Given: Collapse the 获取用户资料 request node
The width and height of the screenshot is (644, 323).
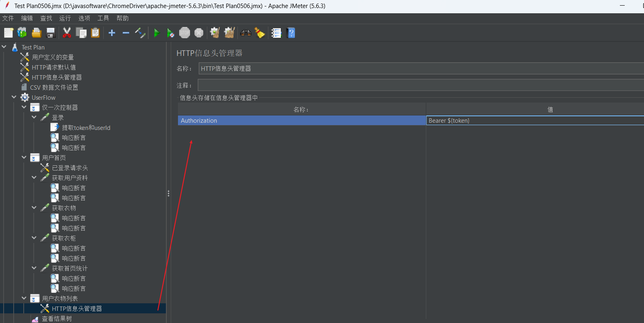Looking at the screenshot, I should [x=34, y=177].
